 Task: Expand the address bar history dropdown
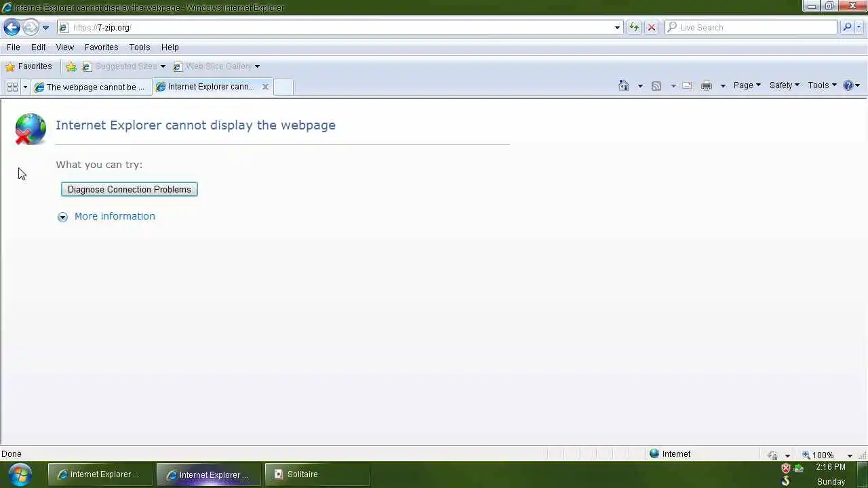coord(617,28)
